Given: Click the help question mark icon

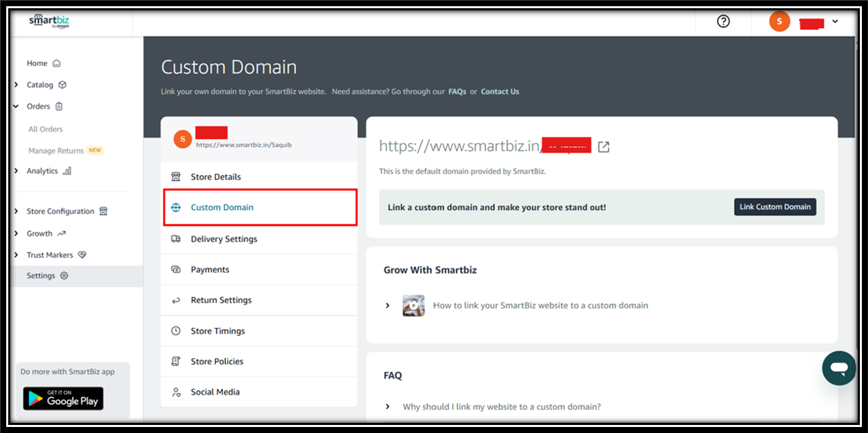Looking at the screenshot, I should 723,21.
